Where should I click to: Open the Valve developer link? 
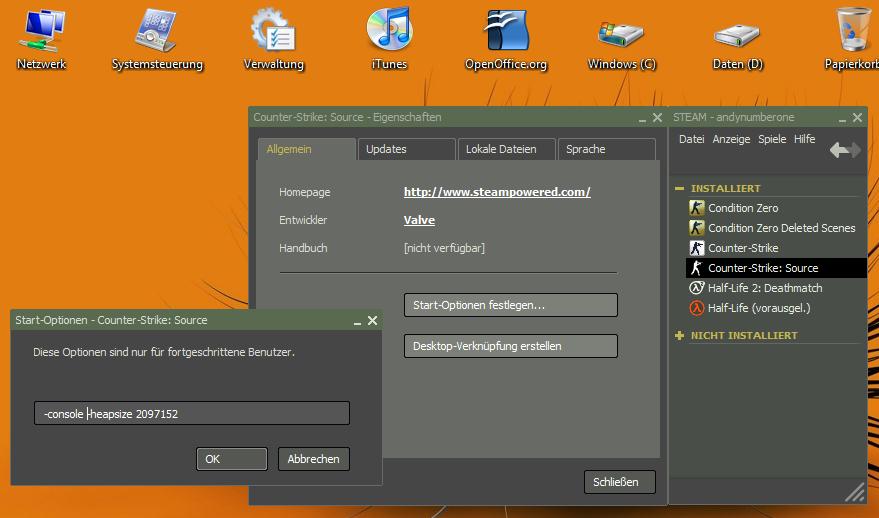(419, 220)
